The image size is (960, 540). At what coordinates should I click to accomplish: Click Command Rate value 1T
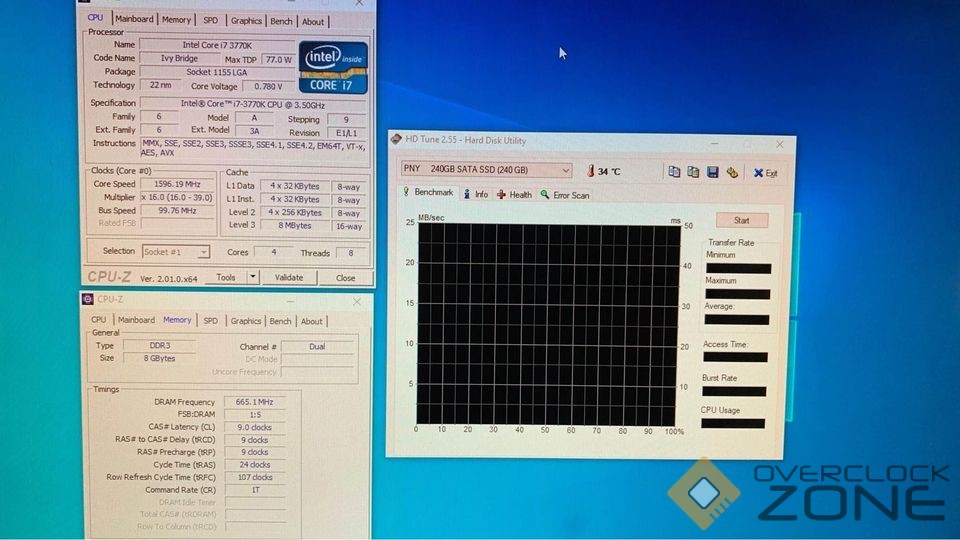(x=254, y=490)
